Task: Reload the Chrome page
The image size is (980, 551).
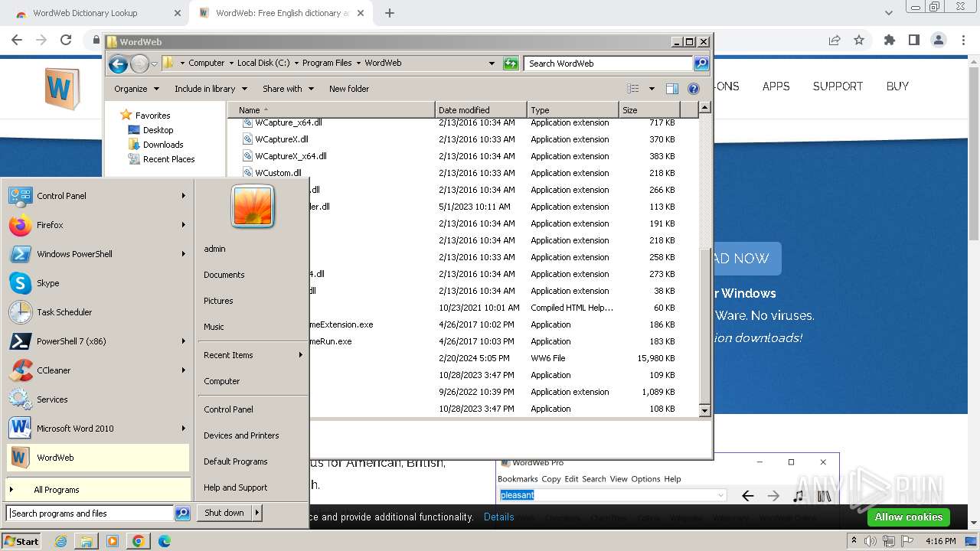Action: tap(66, 40)
